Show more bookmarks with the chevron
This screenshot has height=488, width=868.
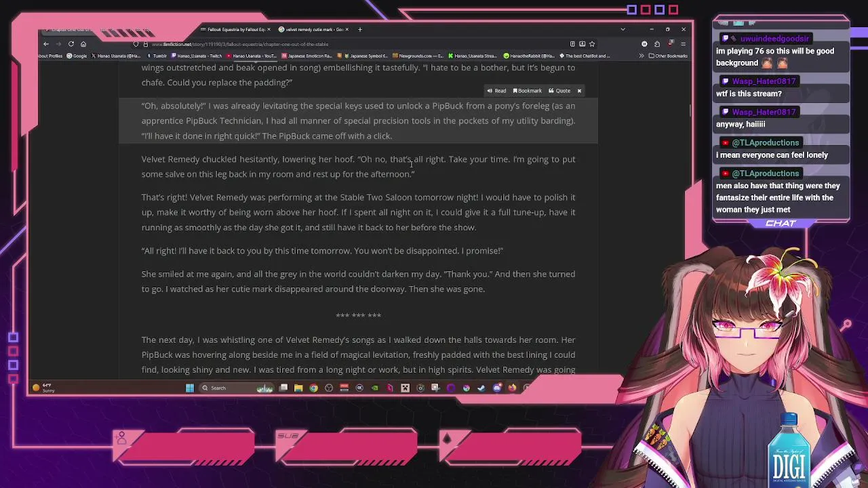[642, 56]
